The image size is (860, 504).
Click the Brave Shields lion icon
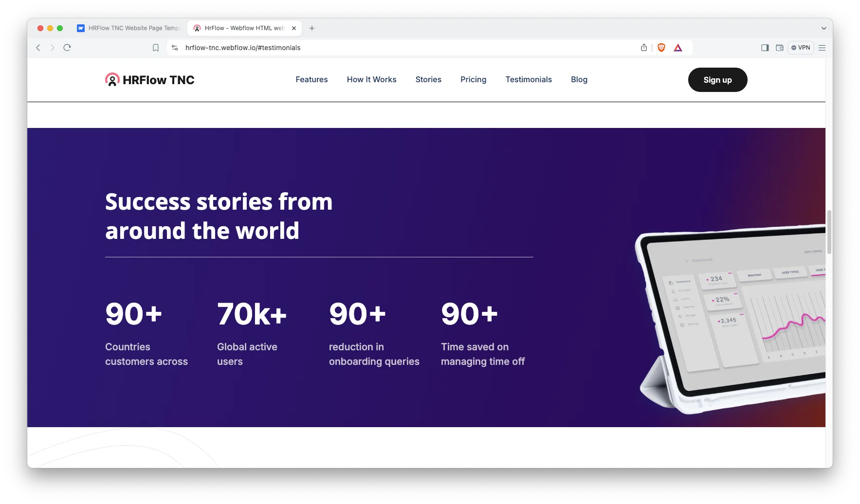661,48
